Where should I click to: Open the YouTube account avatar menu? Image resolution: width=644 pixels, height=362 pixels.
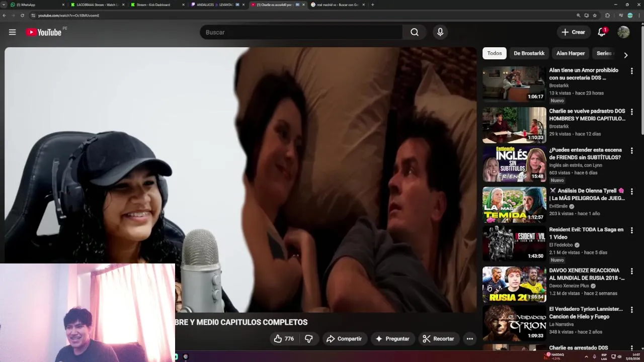pos(623,32)
